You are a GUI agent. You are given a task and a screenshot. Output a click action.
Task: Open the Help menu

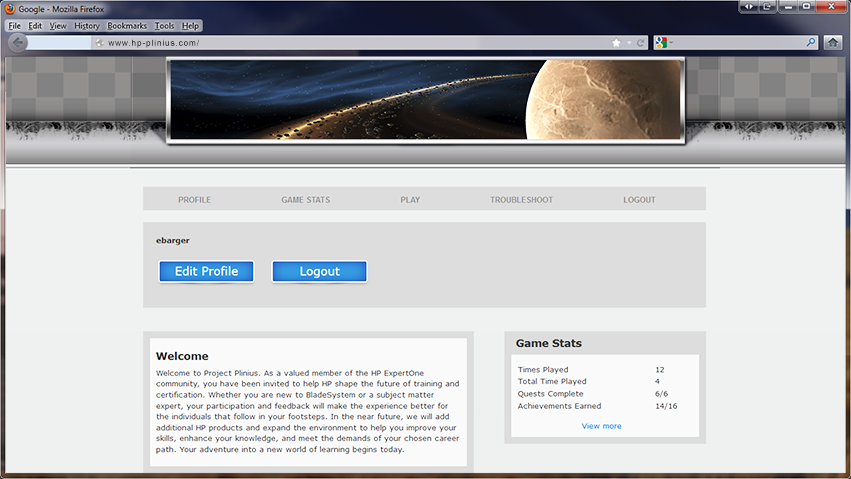tap(190, 25)
